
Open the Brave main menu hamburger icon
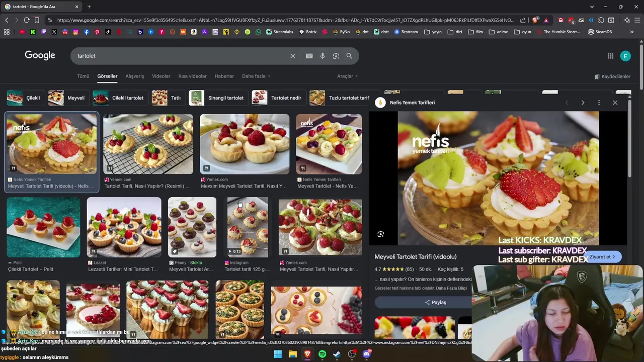[x=637, y=20]
